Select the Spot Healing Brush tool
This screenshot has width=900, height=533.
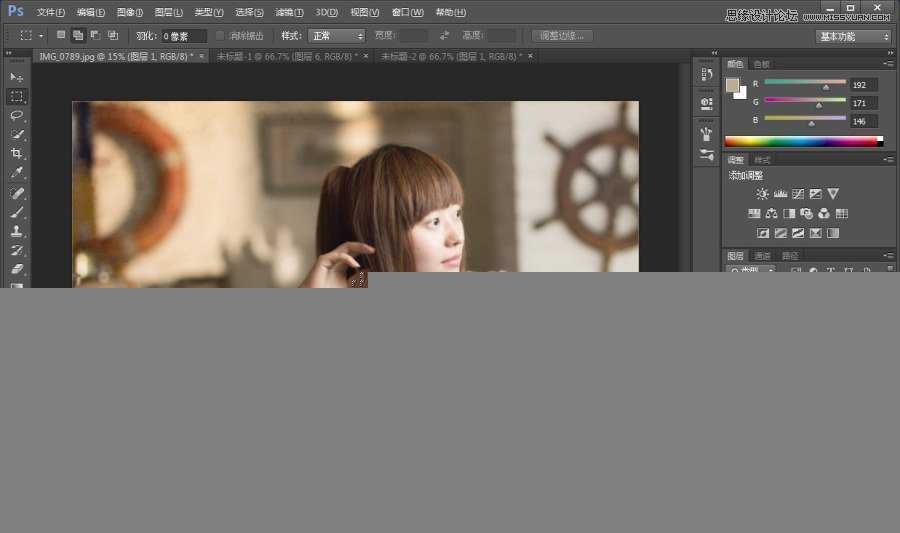tap(17, 193)
